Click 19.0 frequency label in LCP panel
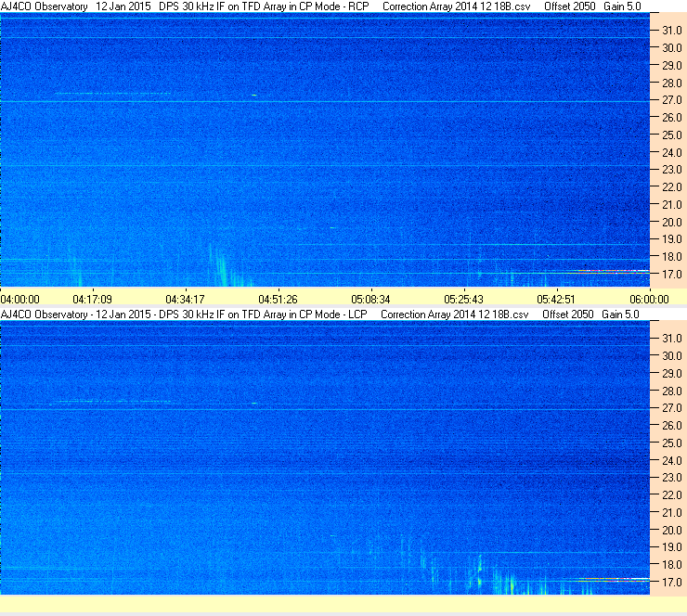 [671, 547]
